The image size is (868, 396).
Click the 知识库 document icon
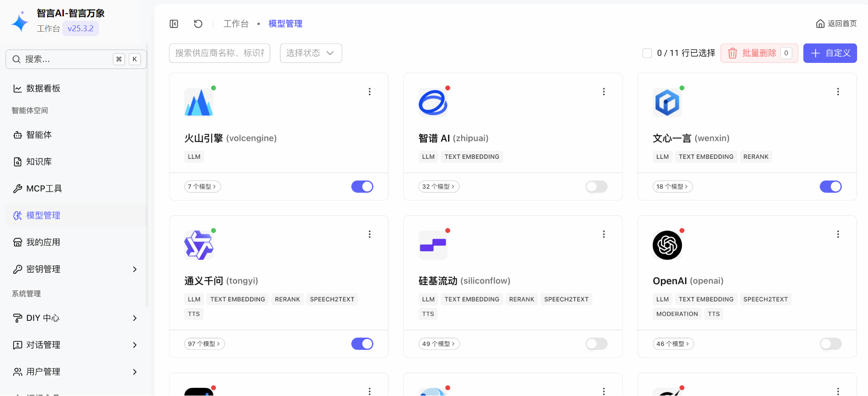pos(18,162)
